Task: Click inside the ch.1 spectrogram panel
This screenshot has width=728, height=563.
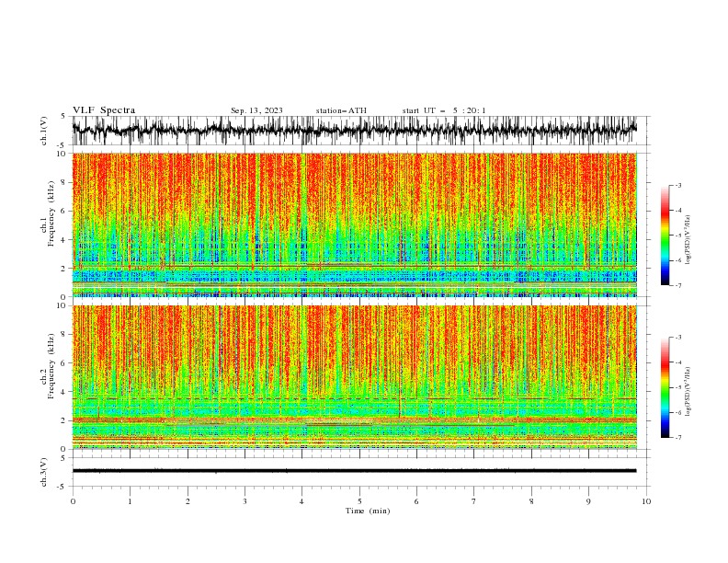Action: click(355, 224)
